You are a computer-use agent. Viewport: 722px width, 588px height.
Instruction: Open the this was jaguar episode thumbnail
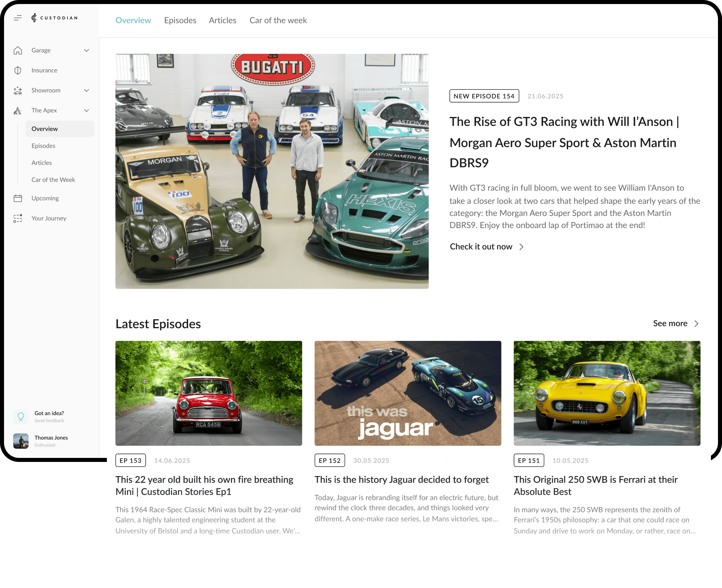pyautogui.click(x=408, y=393)
